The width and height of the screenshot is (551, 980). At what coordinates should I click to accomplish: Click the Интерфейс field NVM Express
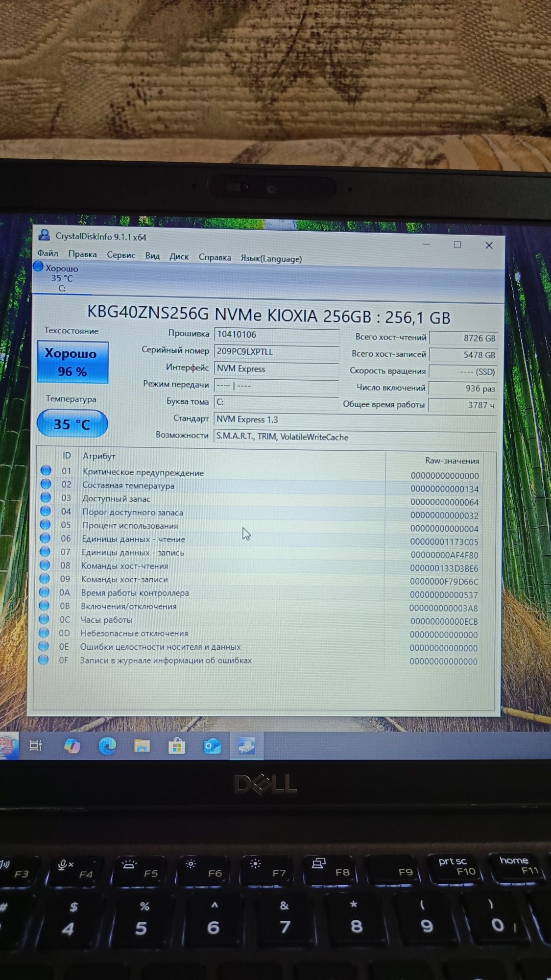(x=277, y=369)
